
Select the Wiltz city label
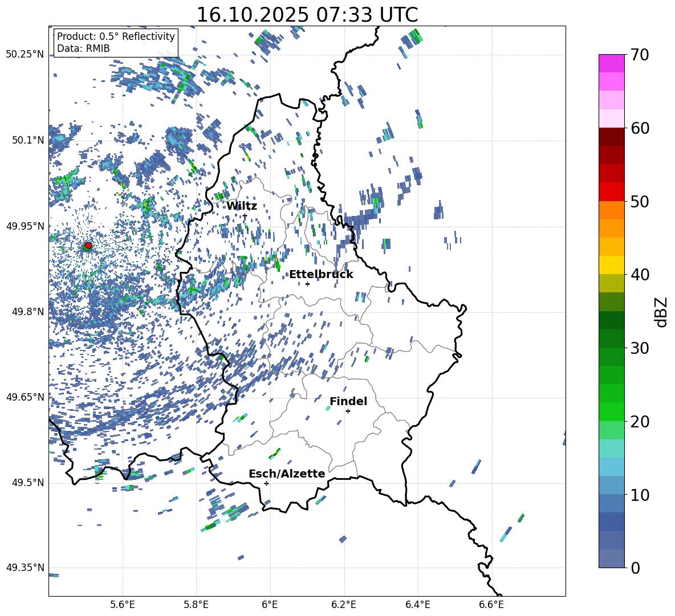point(242,206)
